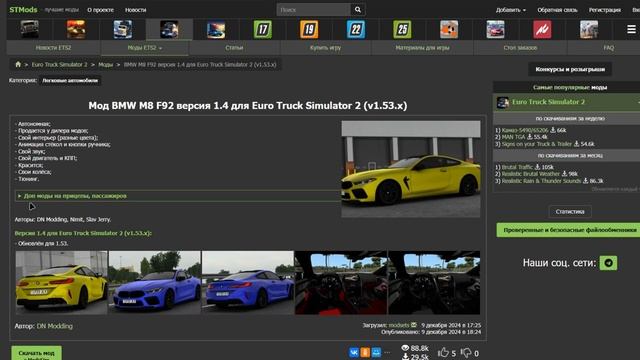Click Конкурсы и розыгрыши button
The height and width of the screenshot is (360, 640).
click(570, 69)
